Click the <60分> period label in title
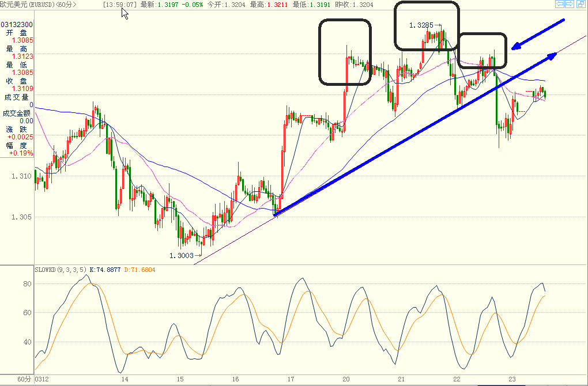This screenshot has width=588, height=386. 66,5
